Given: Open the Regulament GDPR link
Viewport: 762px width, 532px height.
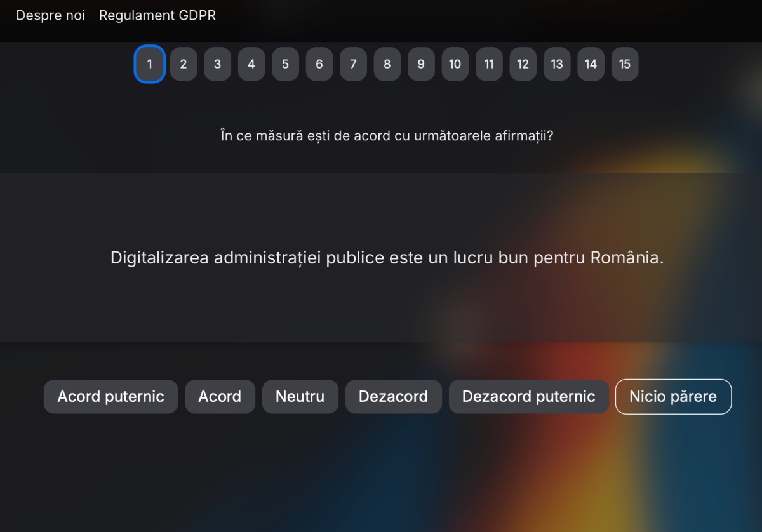Looking at the screenshot, I should [x=157, y=15].
